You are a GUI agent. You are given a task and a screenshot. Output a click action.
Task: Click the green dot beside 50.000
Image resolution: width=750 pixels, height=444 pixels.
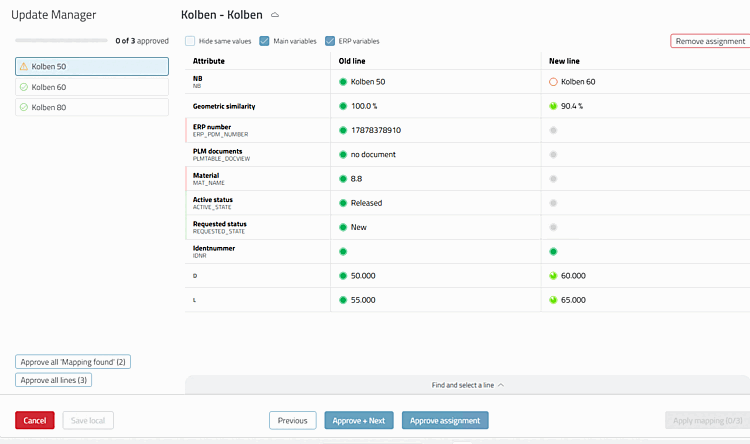342,276
